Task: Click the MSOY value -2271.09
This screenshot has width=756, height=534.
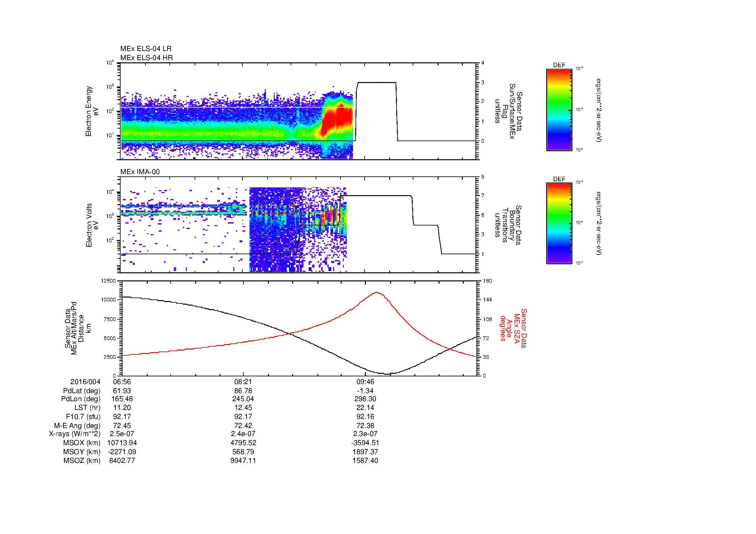Action: (x=122, y=452)
